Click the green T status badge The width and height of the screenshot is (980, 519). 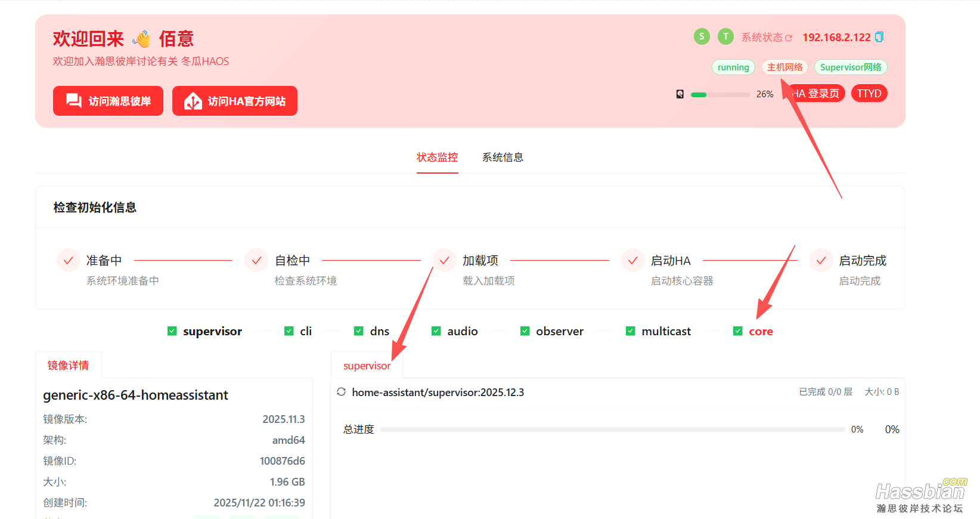pyautogui.click(x=725, y=36)
